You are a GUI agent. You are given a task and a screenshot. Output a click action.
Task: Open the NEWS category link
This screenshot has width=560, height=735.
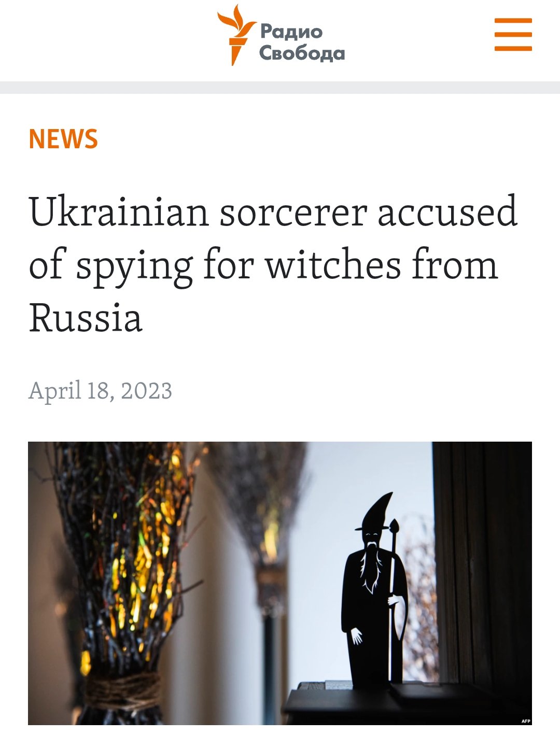coord(63,138)
